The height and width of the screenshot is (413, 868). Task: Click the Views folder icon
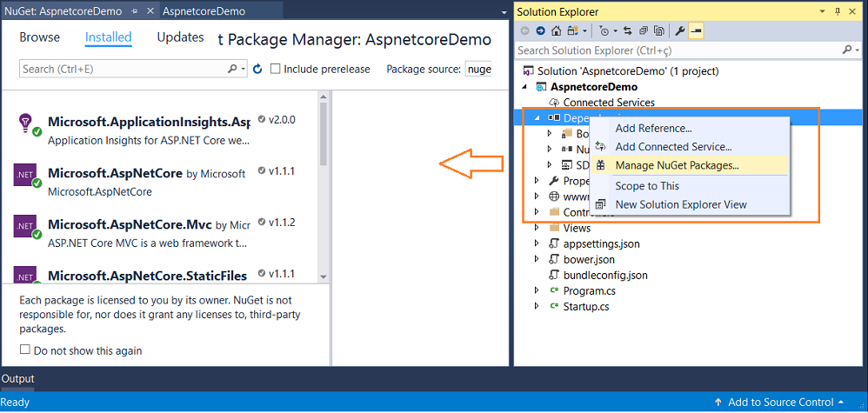tap(553, 228)
